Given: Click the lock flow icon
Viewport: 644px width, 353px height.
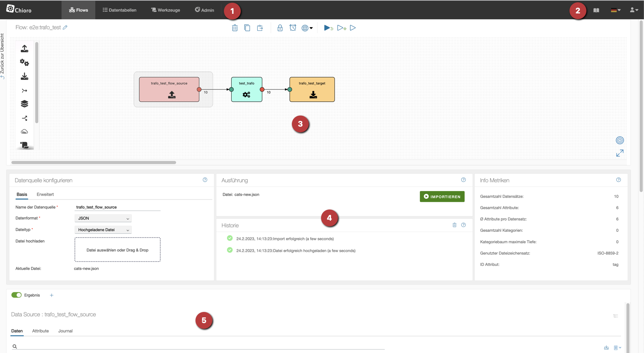Looking at the screenshot, I should (280, 28).
